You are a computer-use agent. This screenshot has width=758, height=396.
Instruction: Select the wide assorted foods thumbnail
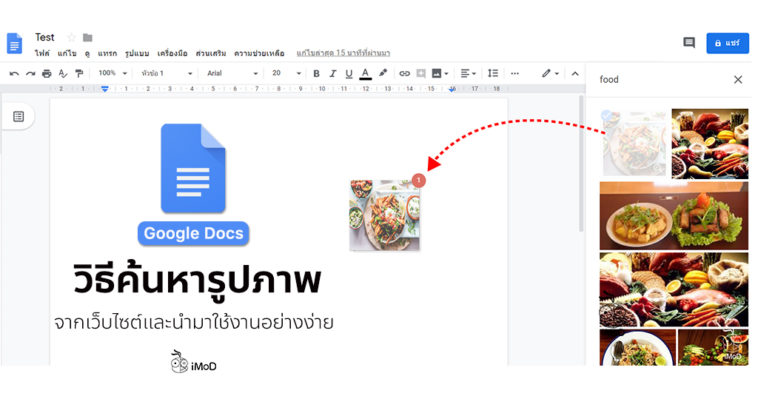point(674,289)
